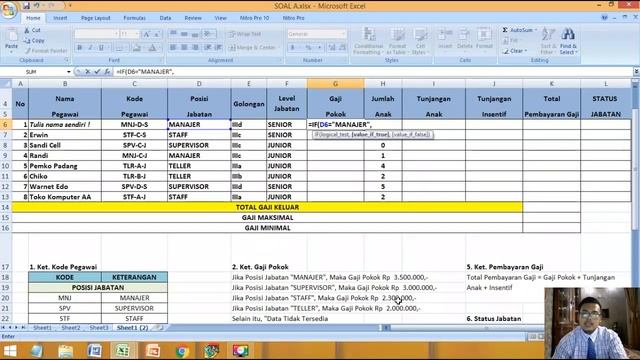The width and height of the screenshot is (640, 360).
Task: Toggle horizontal Center alignment
Action: [x=184, y=48]
